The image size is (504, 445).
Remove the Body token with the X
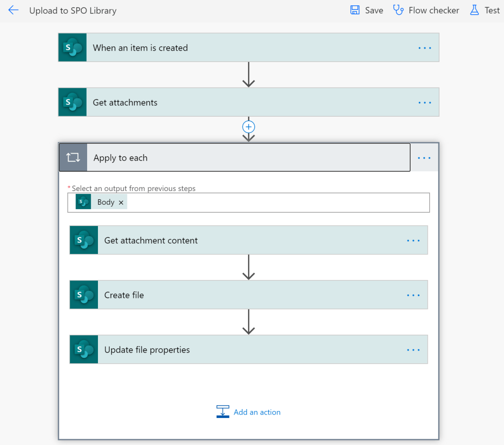[121, 202]
